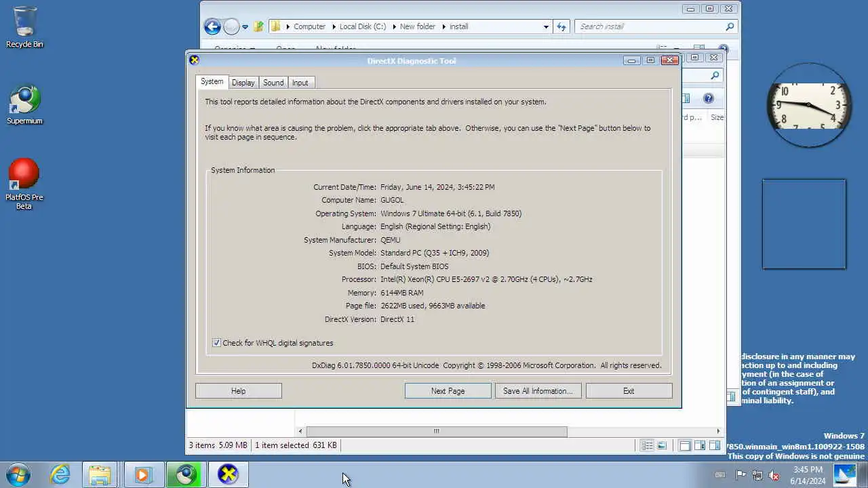The image size is (868, 488).
Task: Click Processor value Intel Xeon text
Action: coord(486,279)
